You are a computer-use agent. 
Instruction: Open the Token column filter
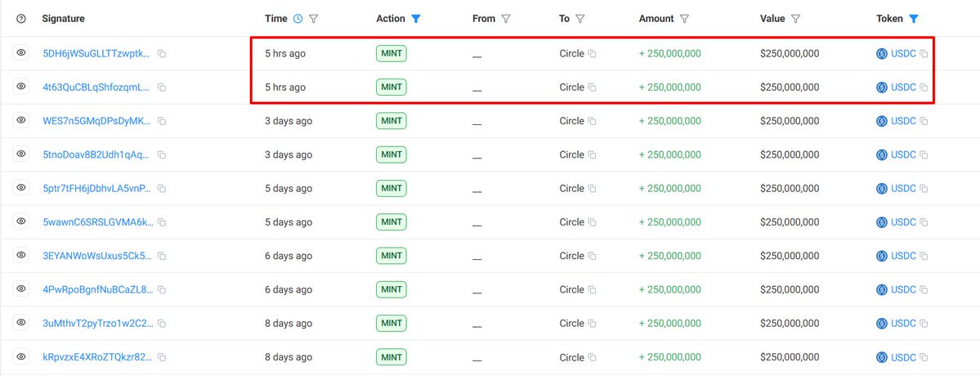tap(914, 19)
